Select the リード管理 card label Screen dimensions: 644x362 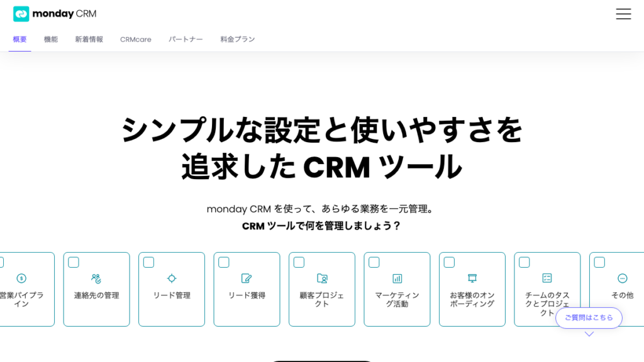pyautogui.click(x=172, y=295)
